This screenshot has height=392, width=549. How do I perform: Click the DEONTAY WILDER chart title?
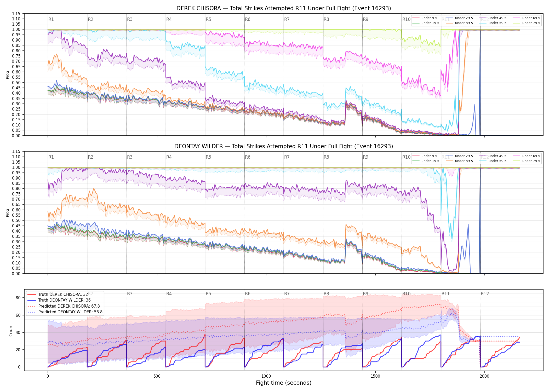pos(284,146)
